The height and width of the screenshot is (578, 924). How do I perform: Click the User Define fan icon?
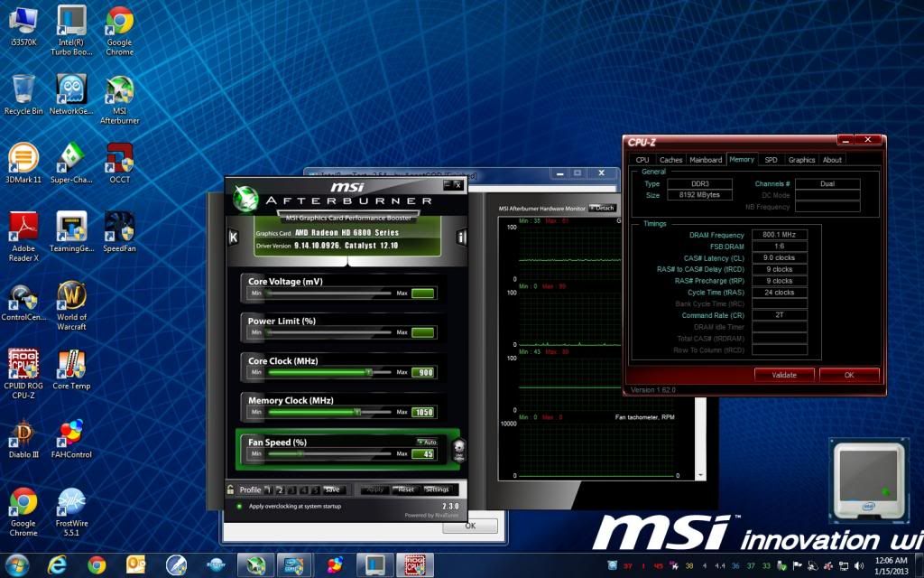click(x=459, y=450)
